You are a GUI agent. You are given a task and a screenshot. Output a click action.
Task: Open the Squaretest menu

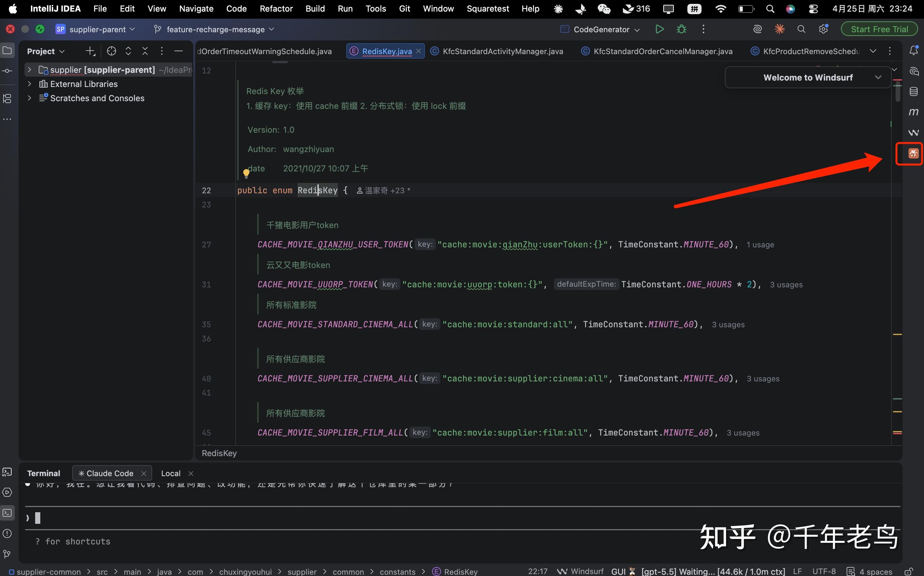[487, 9]
